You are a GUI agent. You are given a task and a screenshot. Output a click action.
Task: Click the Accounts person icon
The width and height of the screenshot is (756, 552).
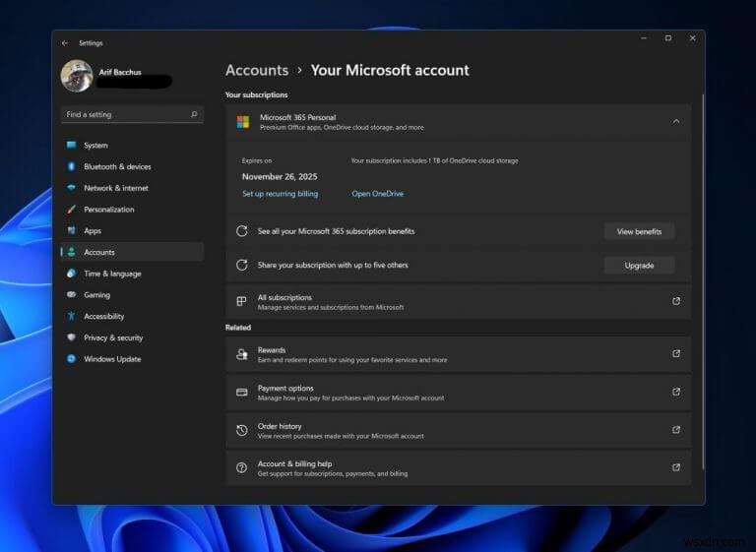[x=71, y=252]
